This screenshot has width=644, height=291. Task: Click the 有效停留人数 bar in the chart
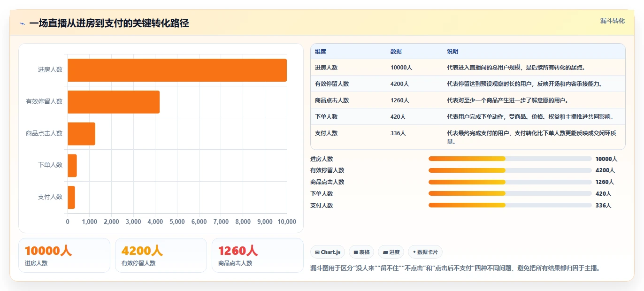114,102
